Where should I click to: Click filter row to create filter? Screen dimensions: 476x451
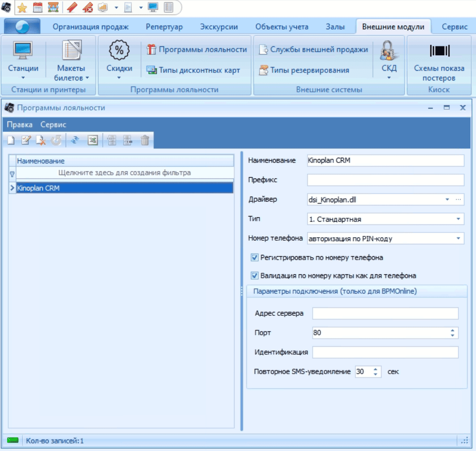point(125,173)
